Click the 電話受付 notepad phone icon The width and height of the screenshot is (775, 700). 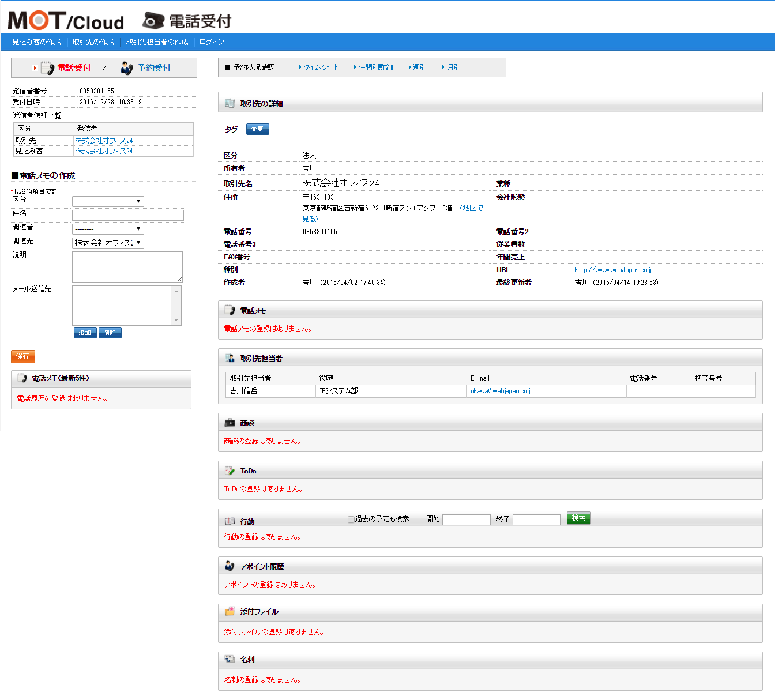click(47, 68)
